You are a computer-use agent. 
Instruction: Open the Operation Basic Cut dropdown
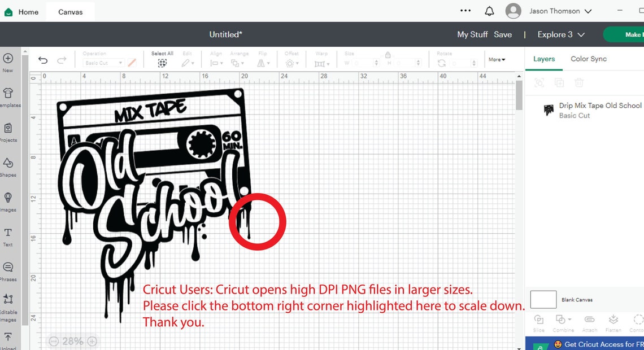point(103,63)
